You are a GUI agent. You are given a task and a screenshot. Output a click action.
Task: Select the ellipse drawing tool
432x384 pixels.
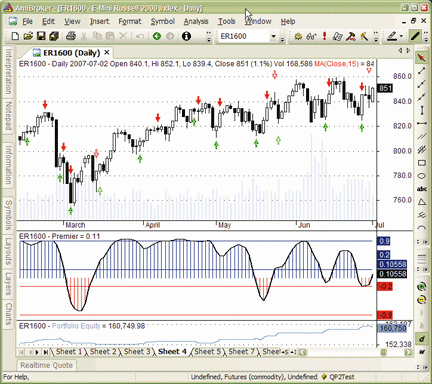422,176
